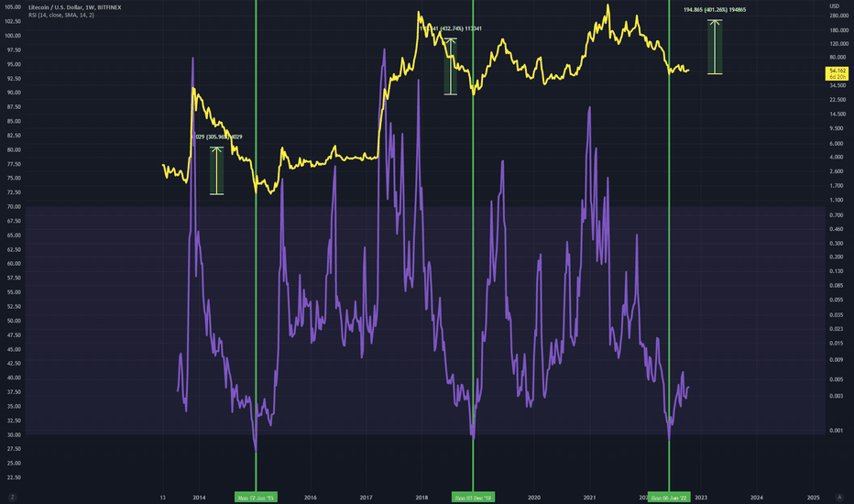Select the 305.98% price range drawing
This screenshot has width=854, height=504.
[217, 170]
